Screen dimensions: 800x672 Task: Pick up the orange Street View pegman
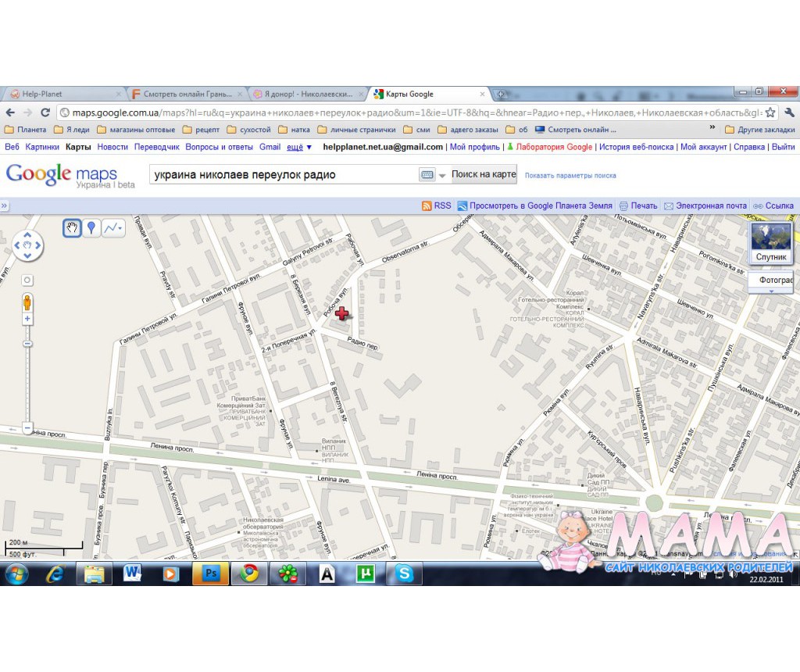(x=27, y=302)
